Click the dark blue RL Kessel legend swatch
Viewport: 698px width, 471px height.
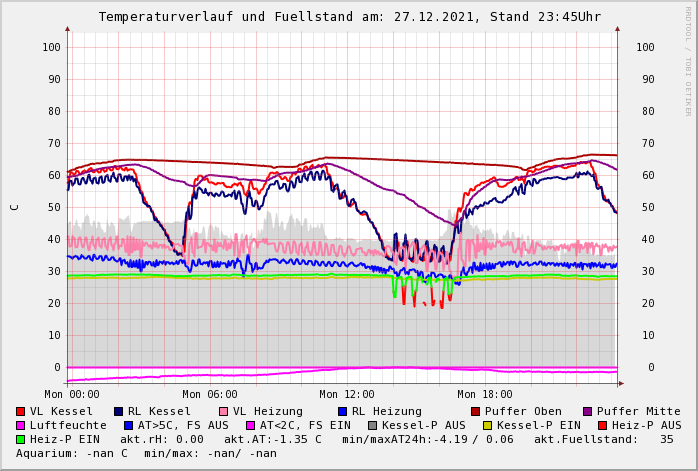tap(119, 411)
